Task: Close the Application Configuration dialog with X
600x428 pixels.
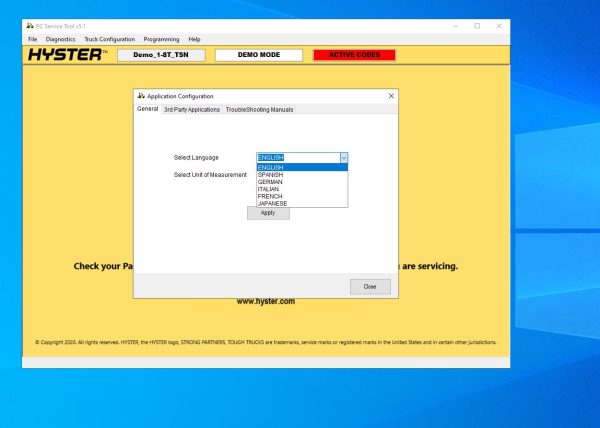Action: [x=391, y=96]
